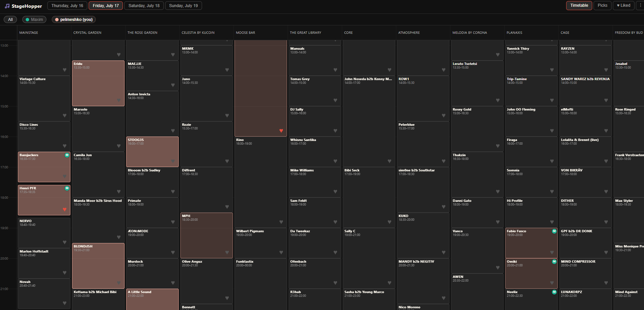Tap the heart on Blooom b2b Sudley

pyautogui.click(x=173, y=192)
